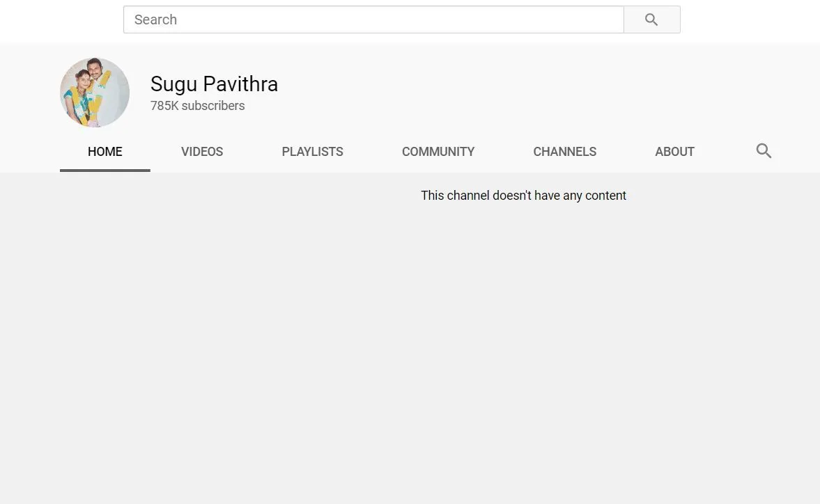
Task: View the CHANNELS tab
Action: pyautogui.click(x=564, y=152)
